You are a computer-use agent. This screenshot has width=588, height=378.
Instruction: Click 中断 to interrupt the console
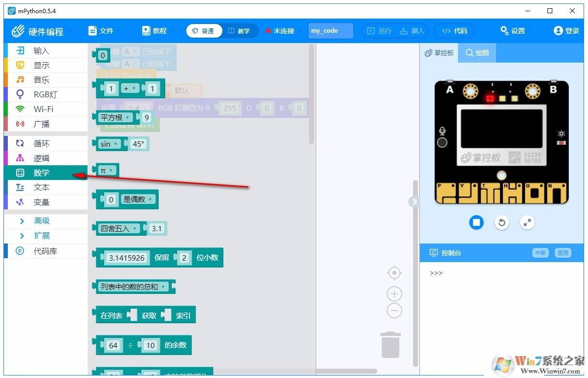[x=542, y=253]
